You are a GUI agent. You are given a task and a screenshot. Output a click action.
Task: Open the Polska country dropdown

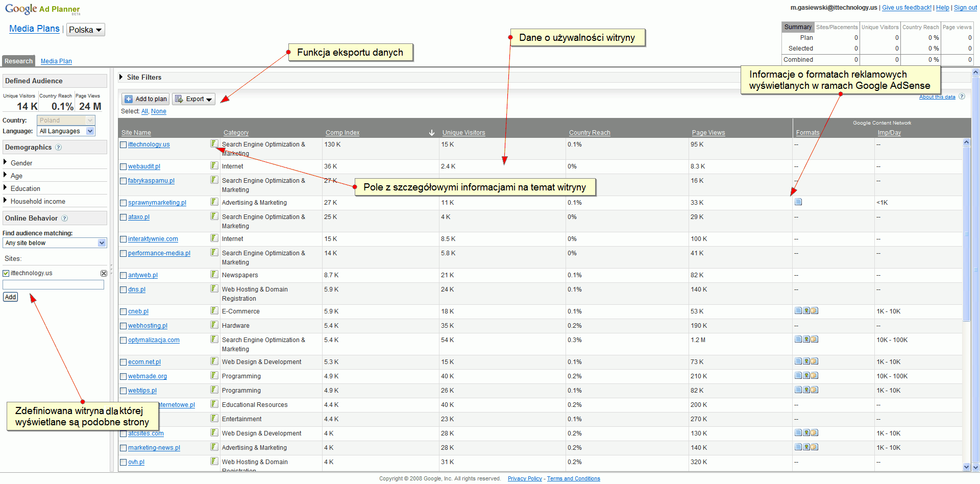pos(86,30)
